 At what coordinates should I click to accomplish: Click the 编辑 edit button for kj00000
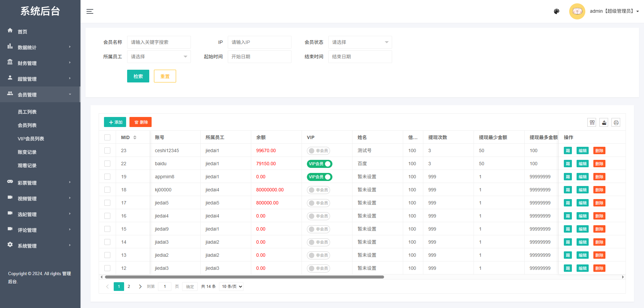pos(582,190)
